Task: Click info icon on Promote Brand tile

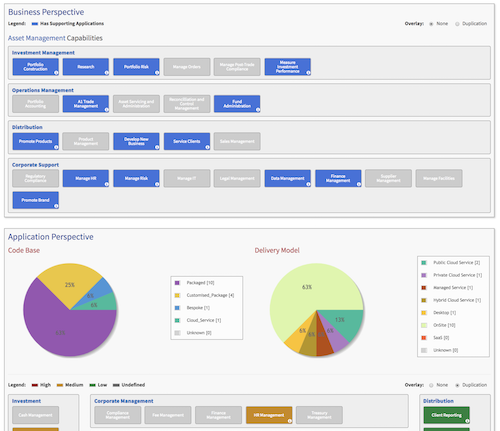Action: click(x=56, y=206)
